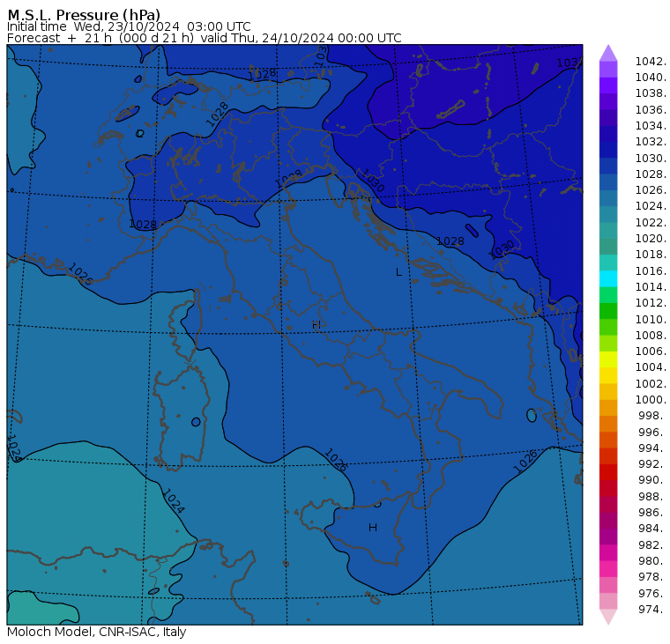Viewport: 670px width, 644px height.
Task: Click the 1032. legend value on the scale
Action: click(651, 141)
